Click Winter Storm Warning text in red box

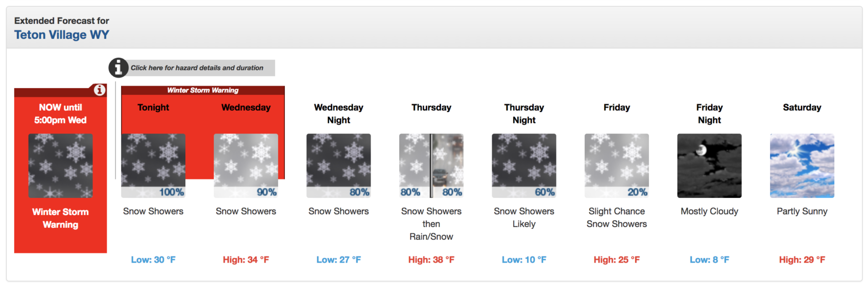60,218
